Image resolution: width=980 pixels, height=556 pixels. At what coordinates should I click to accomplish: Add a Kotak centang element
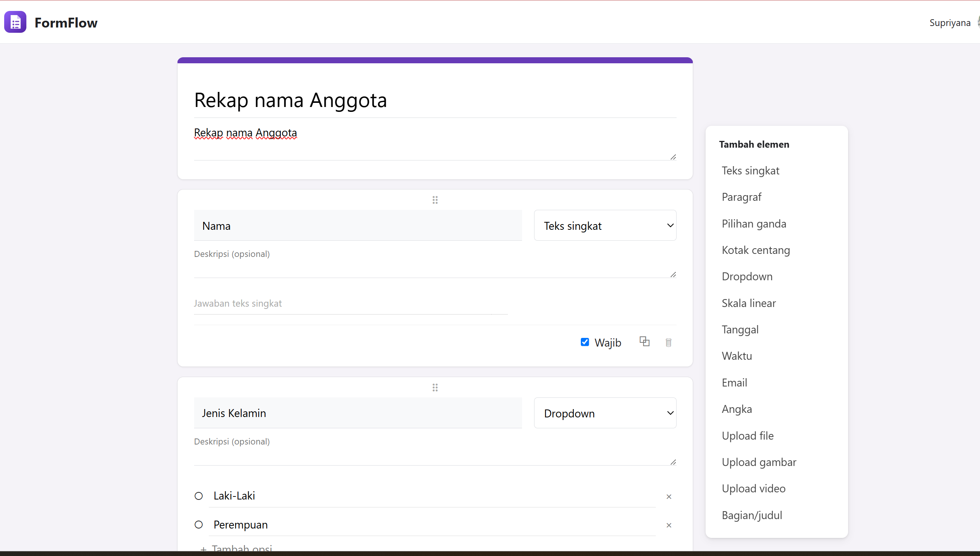coord(755,250)
